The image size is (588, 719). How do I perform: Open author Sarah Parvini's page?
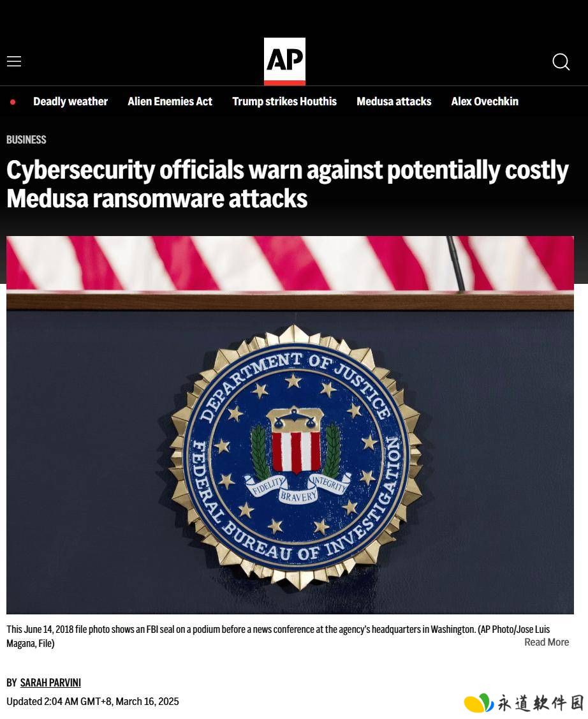pos(50,683)
